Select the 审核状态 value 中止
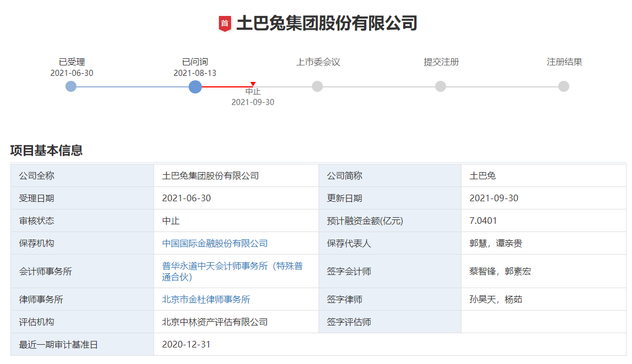Viewport: 632px width, 364px height. tap(170, 220)
